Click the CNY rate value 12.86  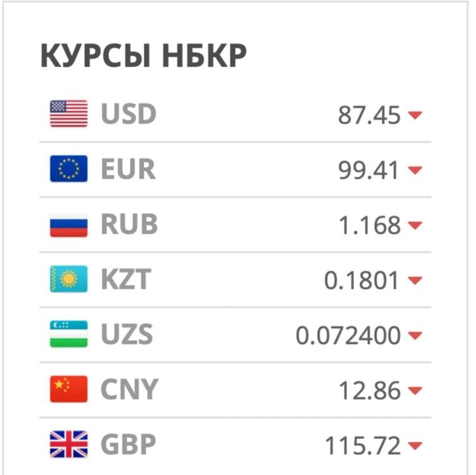tap(370, 390)
